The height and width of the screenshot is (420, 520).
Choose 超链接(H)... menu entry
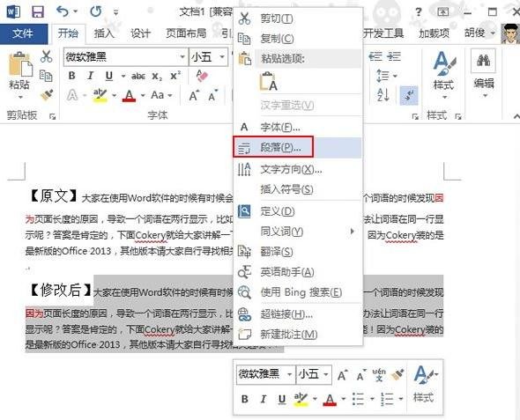coord(299,314)
